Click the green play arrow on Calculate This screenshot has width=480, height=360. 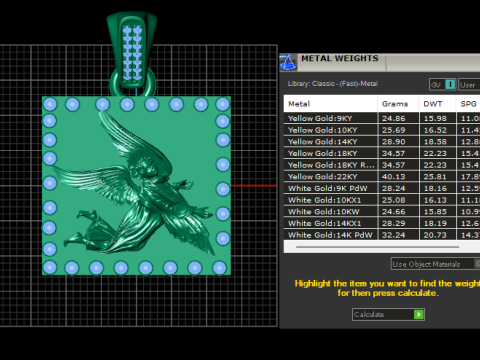point(419,314)
